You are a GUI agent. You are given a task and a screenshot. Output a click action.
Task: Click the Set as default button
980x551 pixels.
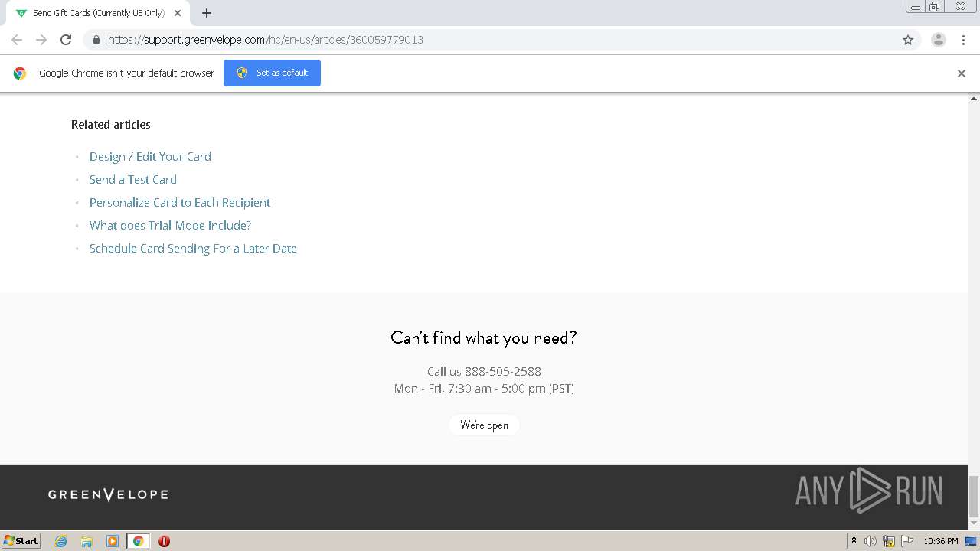click(272, 73)
